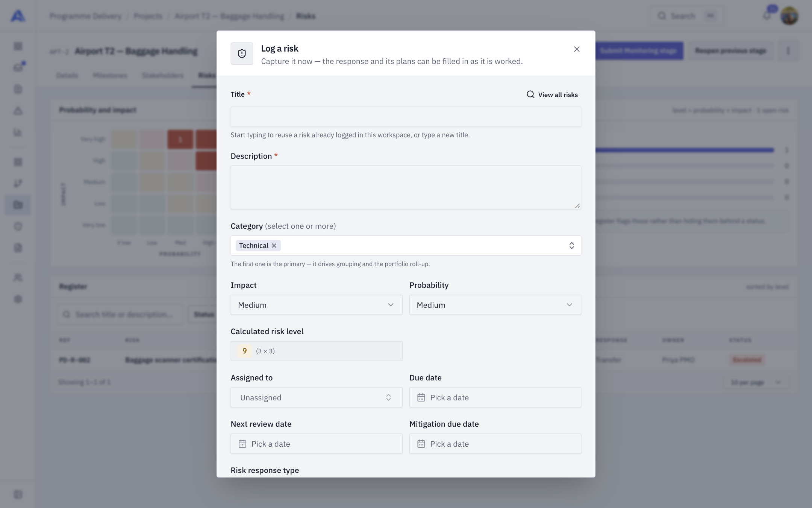Remove the Technical category tag
The image size is (812, 508).
[x=274, y=246]
